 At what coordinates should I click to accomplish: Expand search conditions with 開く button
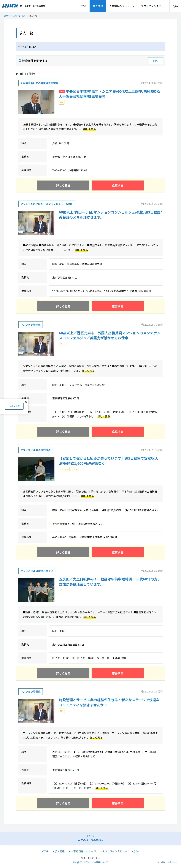pyautogui.click(x=155, y=61)
